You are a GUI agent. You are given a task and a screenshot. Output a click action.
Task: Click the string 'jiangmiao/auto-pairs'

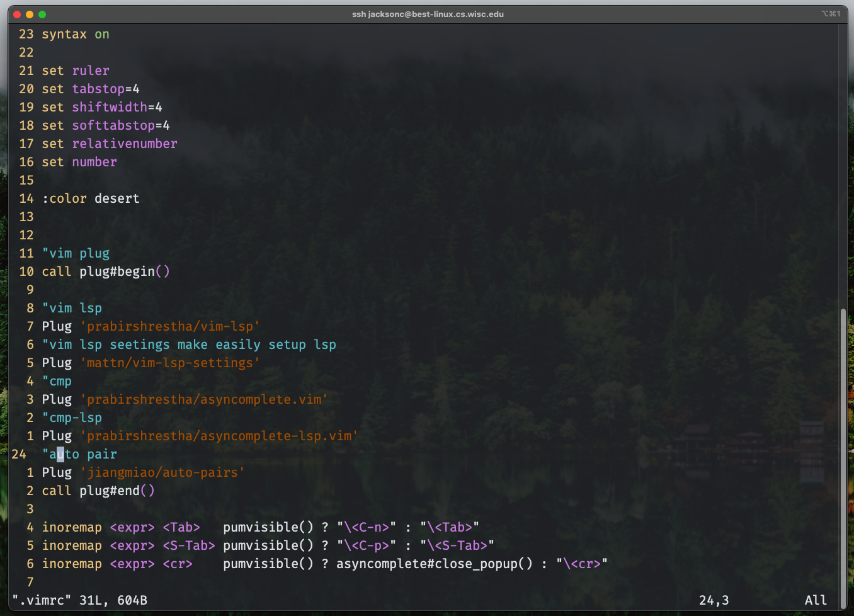click(x=162, y=472)
